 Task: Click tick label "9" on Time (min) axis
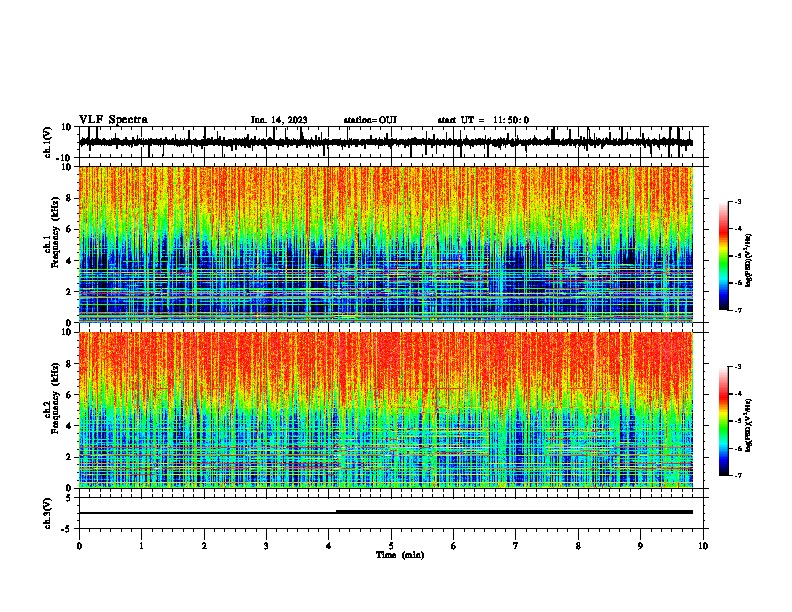[640, 546]
